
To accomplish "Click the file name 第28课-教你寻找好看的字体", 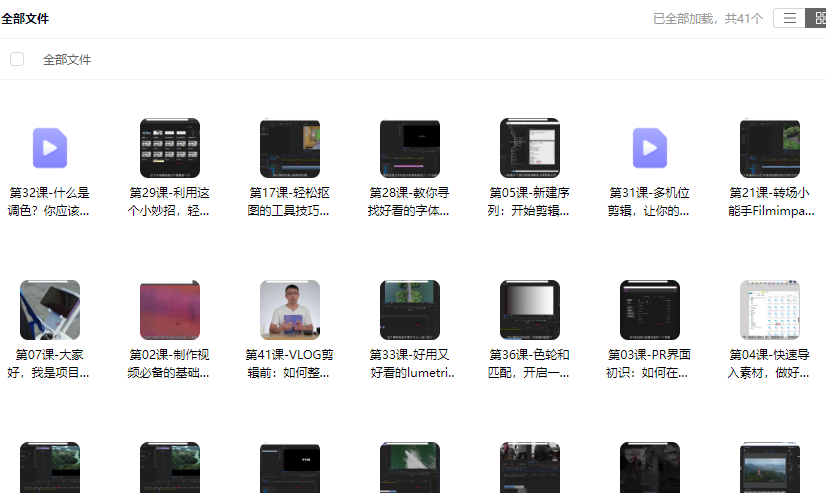I will (x=409, y=202).
